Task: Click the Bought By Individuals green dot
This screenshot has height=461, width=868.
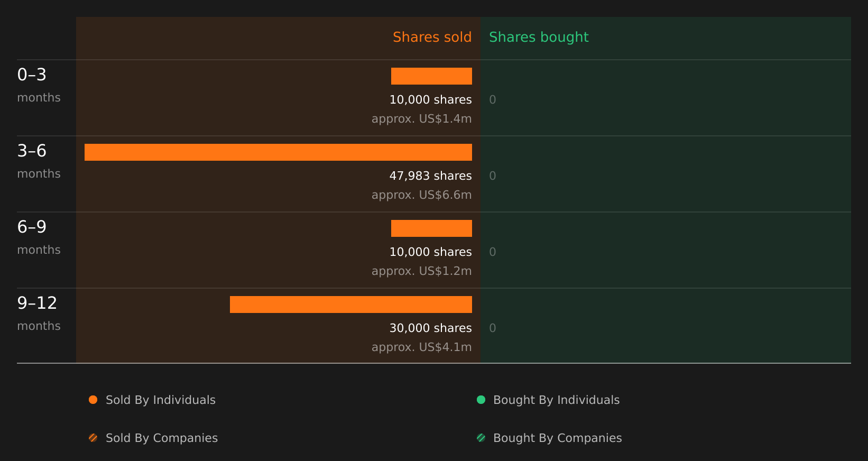Action: pos(481,400)
